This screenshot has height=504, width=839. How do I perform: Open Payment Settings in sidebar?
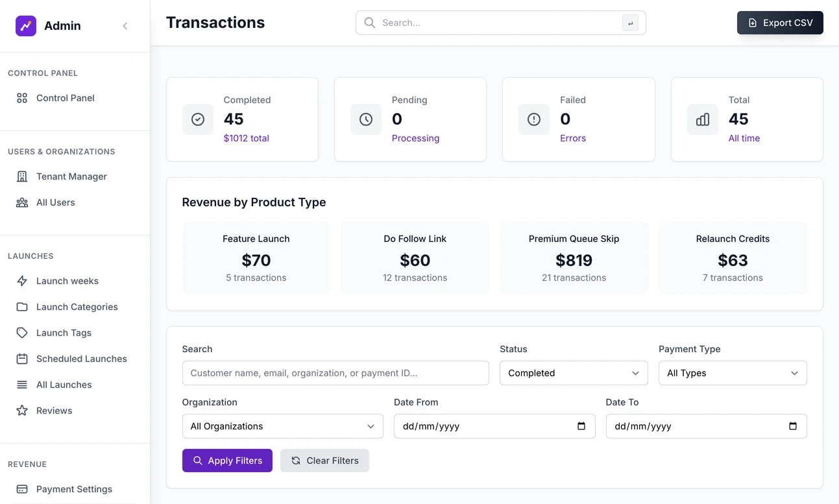tap(75, 489)
